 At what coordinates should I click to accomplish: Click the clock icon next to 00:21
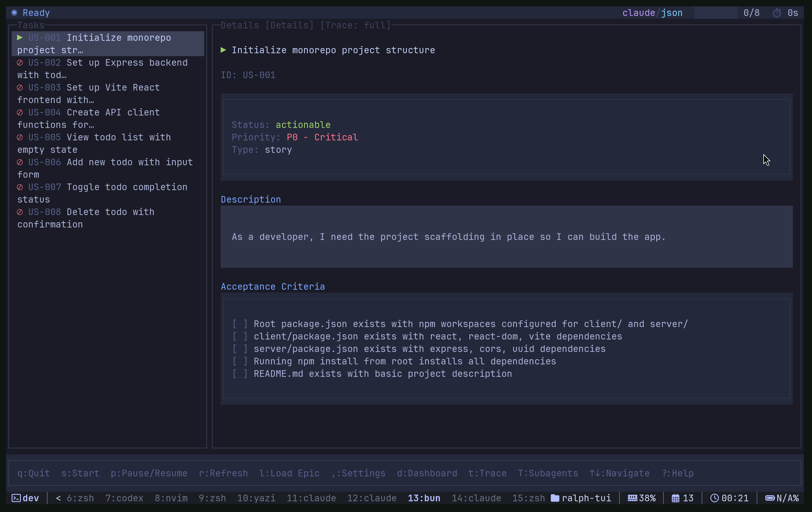(x=714, y=498)
